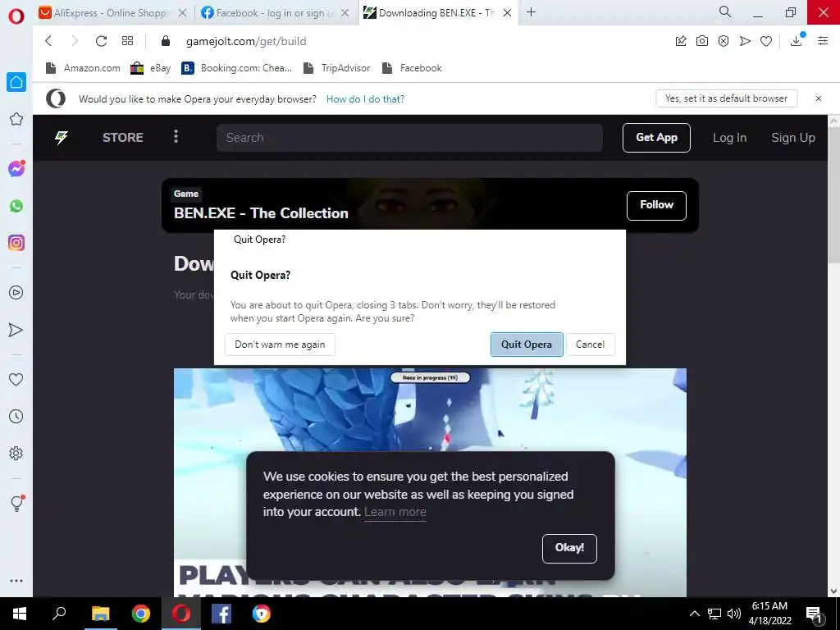840x630 pixels.
Task: Open the Opera main menu logo
Action: pyautogui.click(x=16, y=16)
